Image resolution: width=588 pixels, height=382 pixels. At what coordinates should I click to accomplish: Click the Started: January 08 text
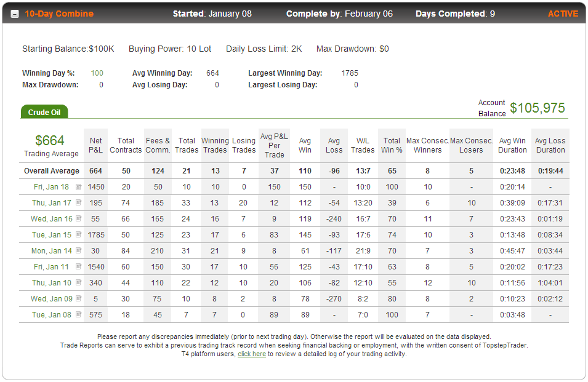pos(212,14)
